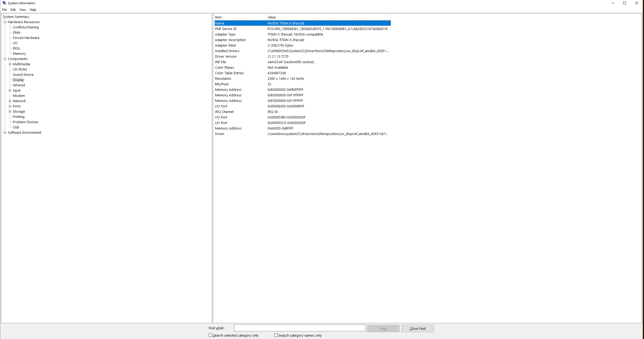
Task: Select the Color Planes row
Action: tap(303, 68)
